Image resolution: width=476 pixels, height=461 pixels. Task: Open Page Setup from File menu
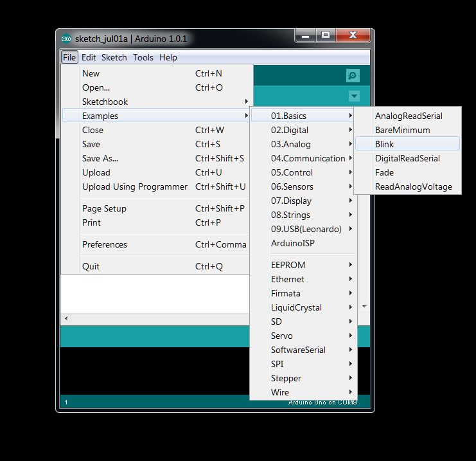pyautogui.click(x=156, y=208)
